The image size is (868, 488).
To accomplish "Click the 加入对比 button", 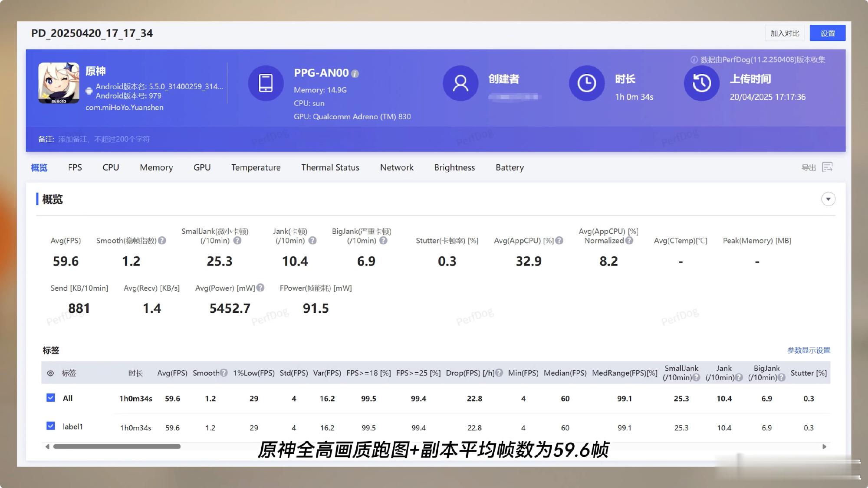I will click(785, 33).
